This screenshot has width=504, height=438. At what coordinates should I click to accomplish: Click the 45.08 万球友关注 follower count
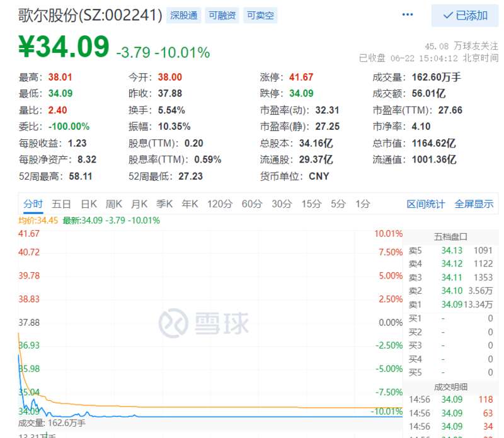(x=461, y=46)
